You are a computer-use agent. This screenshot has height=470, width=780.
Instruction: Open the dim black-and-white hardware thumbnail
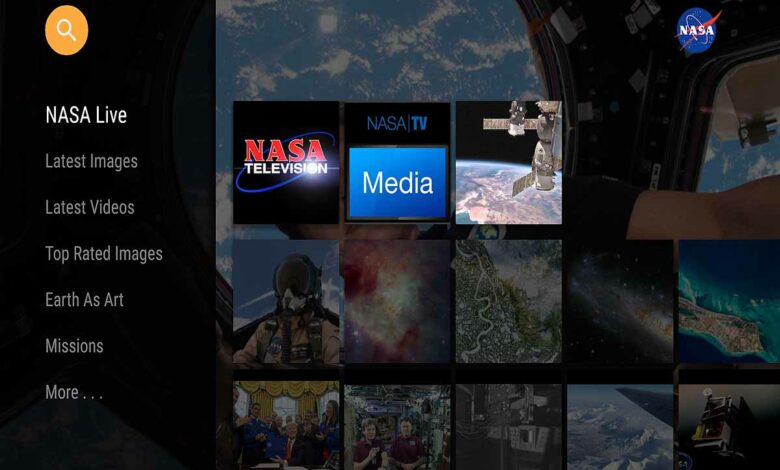click(509, 427)
